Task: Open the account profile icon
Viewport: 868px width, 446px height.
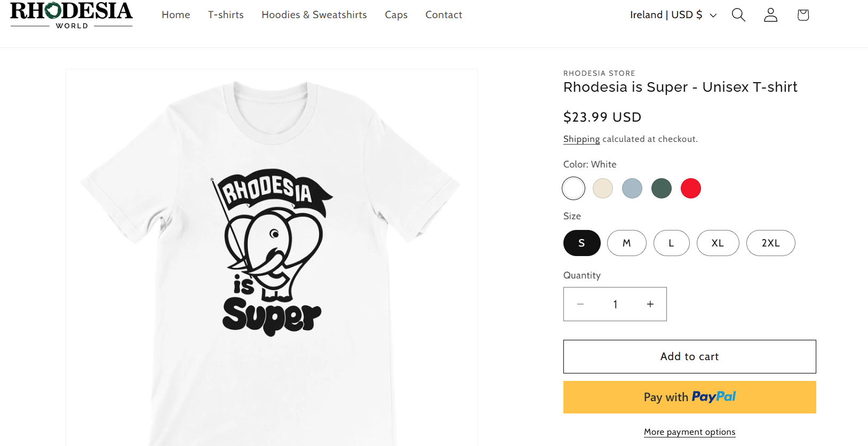Action: pyautogui.click(x=770, y=15)
